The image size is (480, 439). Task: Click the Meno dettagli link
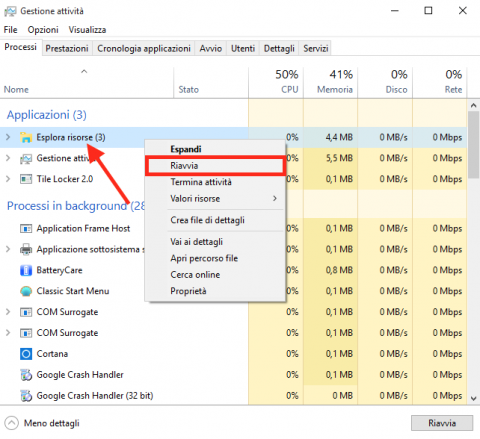(52, 423)
